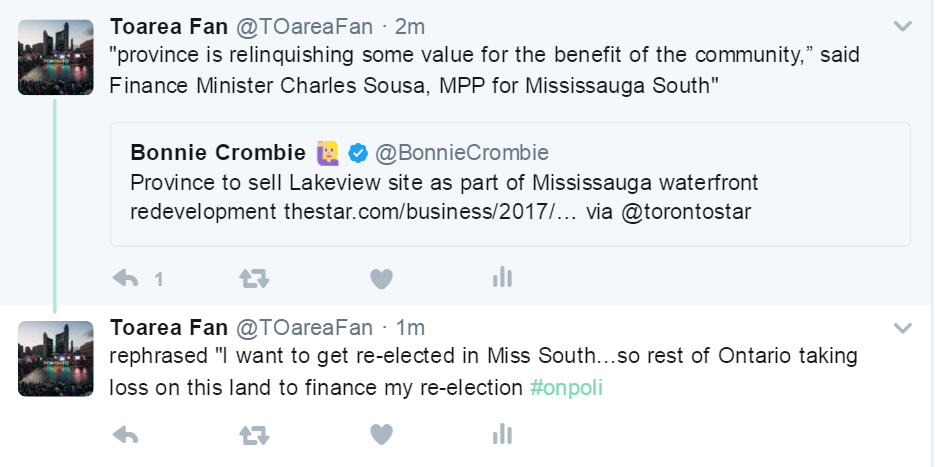View analytics for the #onpoli tweet

[502, 433]
